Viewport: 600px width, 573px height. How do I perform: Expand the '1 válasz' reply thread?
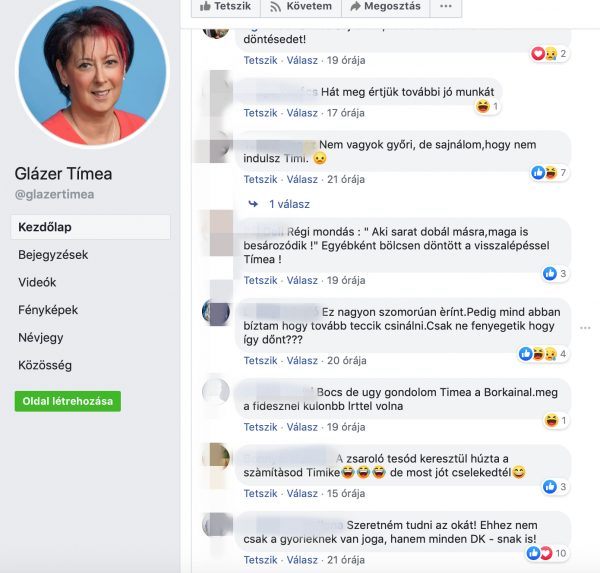coord(289,204)
